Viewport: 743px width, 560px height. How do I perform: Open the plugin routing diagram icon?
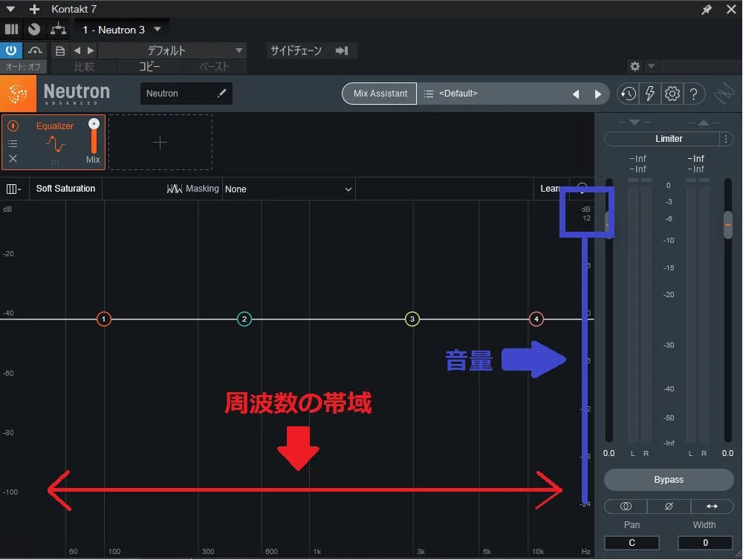[58, 30]
